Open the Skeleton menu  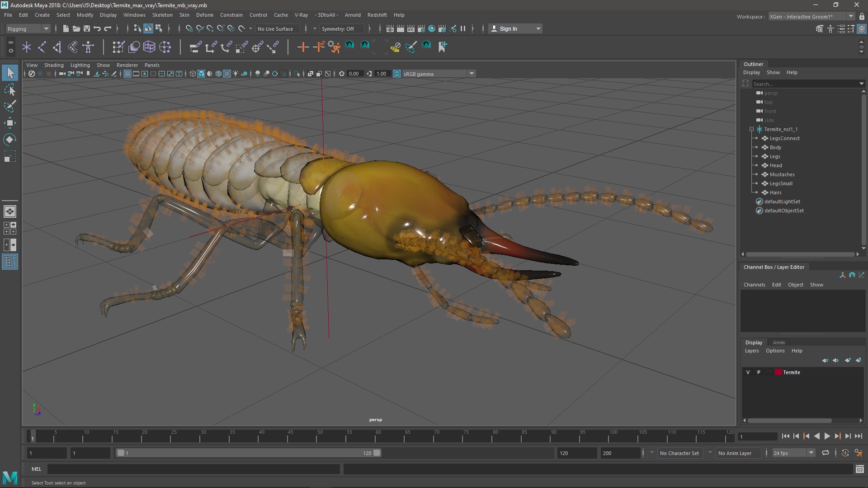162,15
